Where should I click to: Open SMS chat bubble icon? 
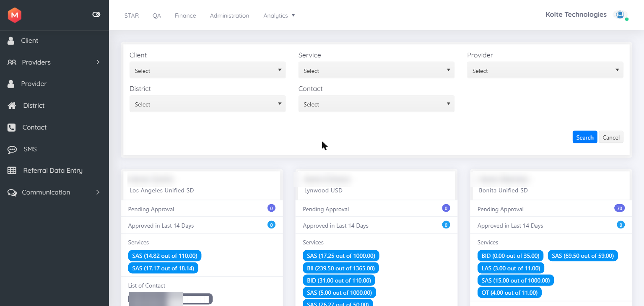point(12,149)
